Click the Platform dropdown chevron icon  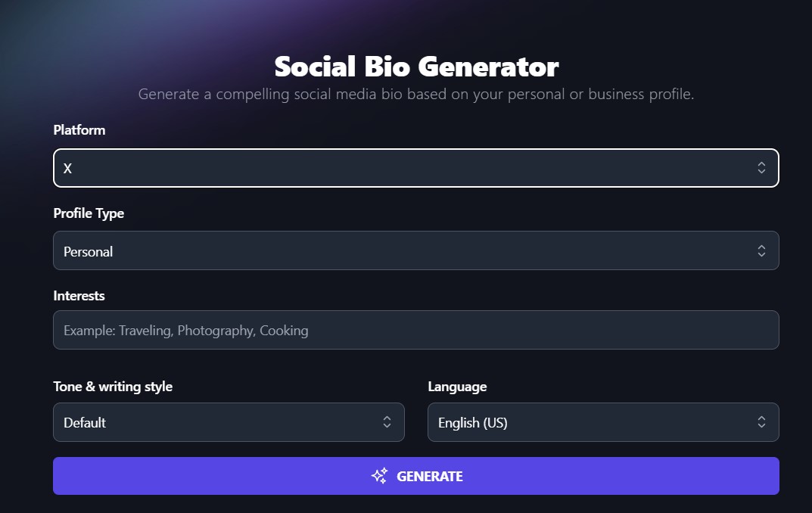tap(762, 168)
